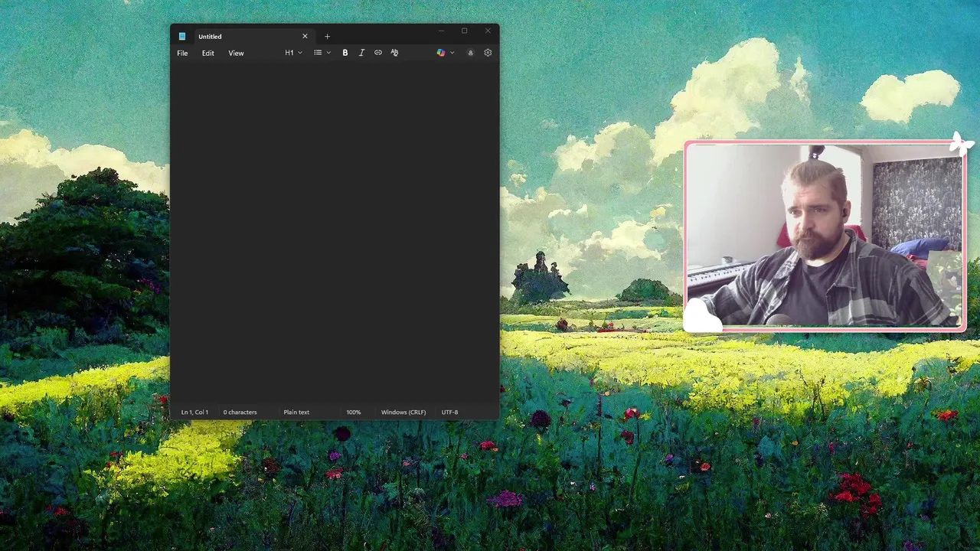Click the Ln 1, Col 1 status entry
980x551 pixels.
tap(194, 412)
